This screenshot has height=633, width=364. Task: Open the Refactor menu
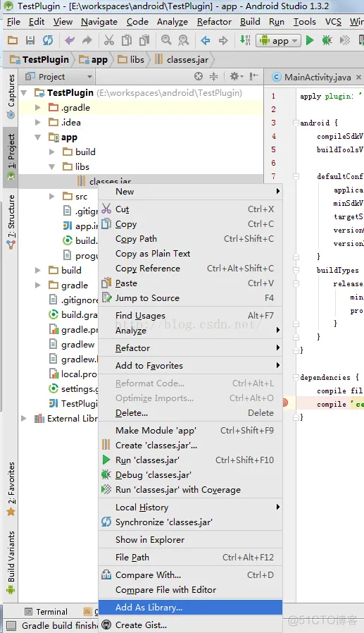(x=214, y=22)
